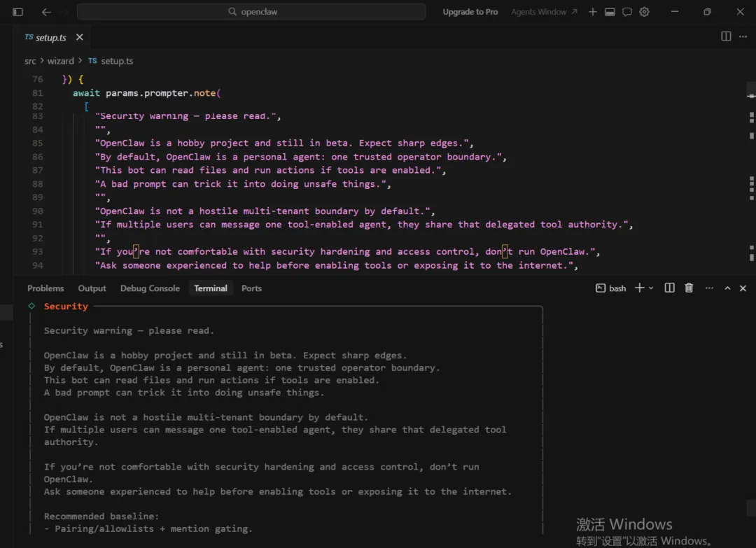This screenshot has width=756, height=548.
Task: Click the orange Security heading in terminal
Action: click(66, 306)
